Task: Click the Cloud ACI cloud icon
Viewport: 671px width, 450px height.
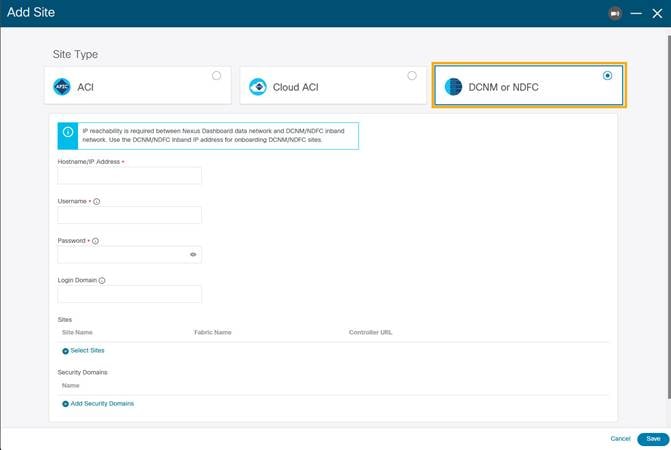Action: click(x=258, y=87)
